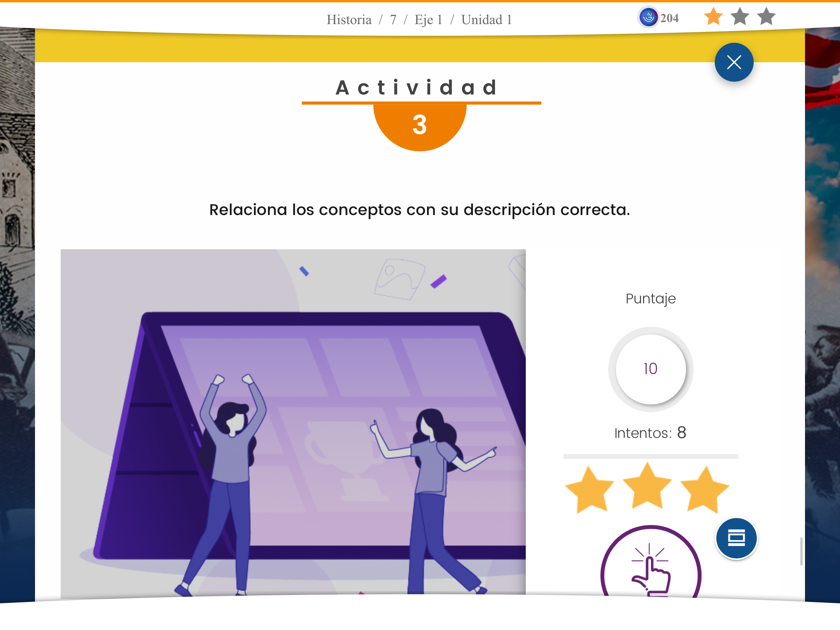Image resolution: width=840 pixels, height=630 pixels.
Task: Select the third gray star in header
Action: (766, 17)
